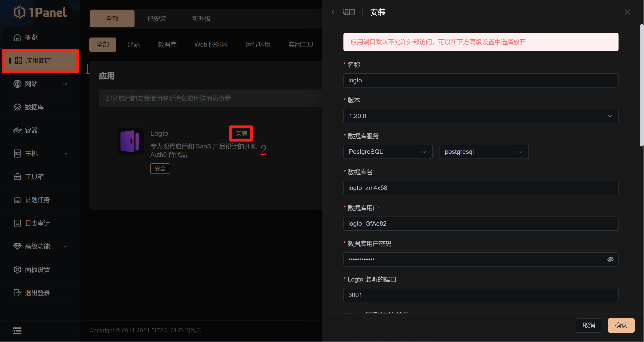Expand the 网站 sidebar submenu

pos(65,84)
